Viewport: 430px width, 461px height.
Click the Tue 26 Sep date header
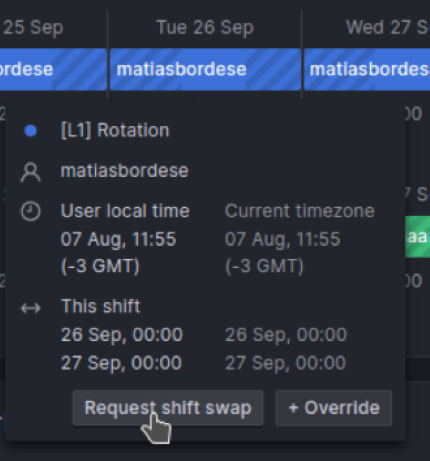click(205, 27)
